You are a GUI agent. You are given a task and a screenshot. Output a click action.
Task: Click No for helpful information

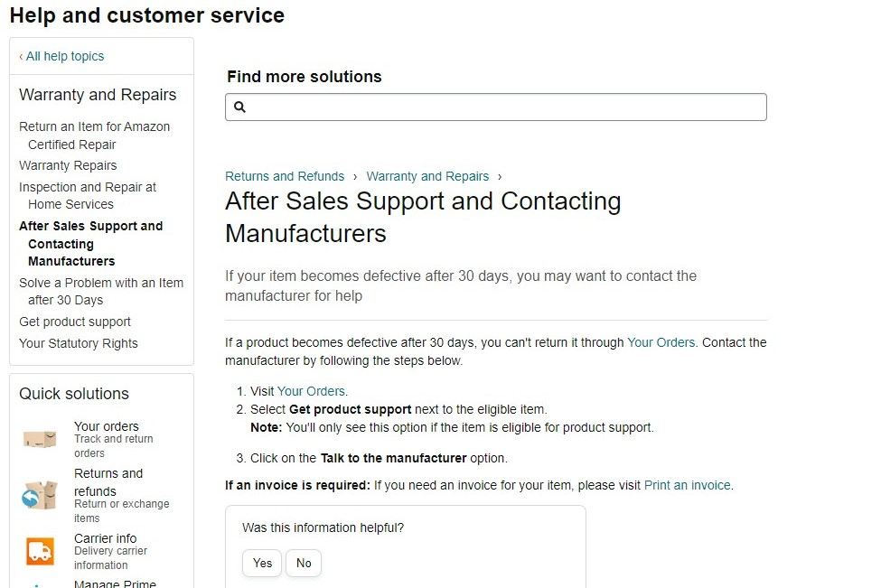[x=304, y=563]
